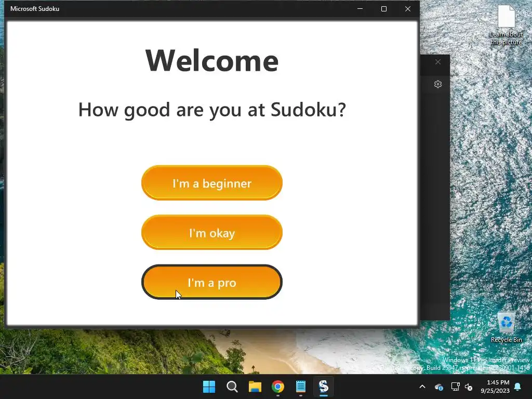Open settings gear in the dark background window
532x399 pixels.
coord(437,84)
